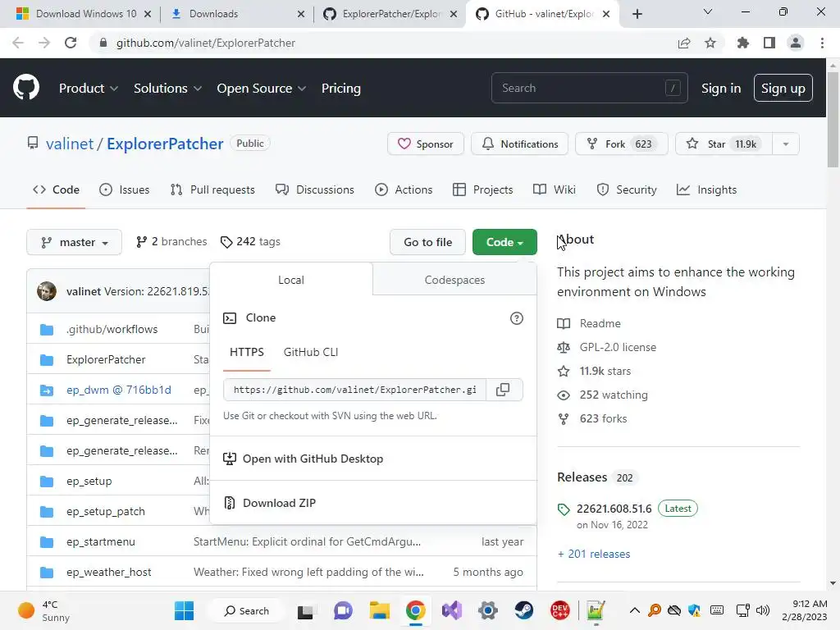This screenshot has width=840, height=630.
Task: Open Chrome profile avatar
Action: [796, 43]
